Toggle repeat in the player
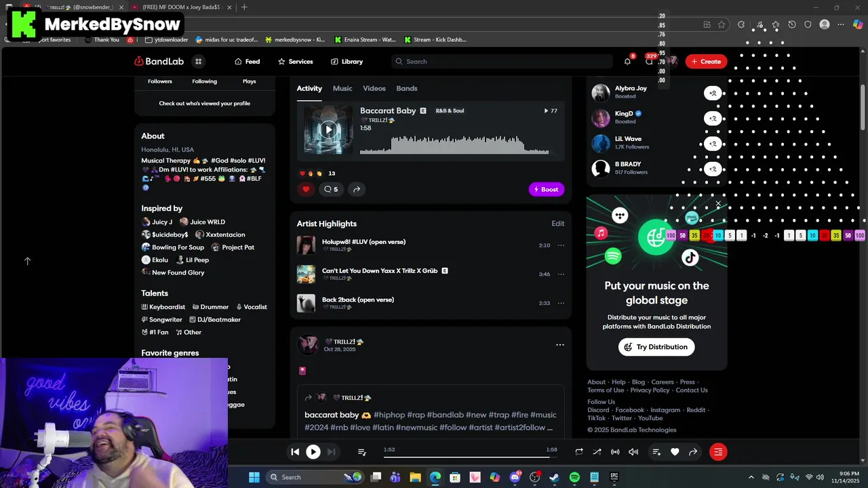Viewport: 868px width, 488px height. [579, 452]
